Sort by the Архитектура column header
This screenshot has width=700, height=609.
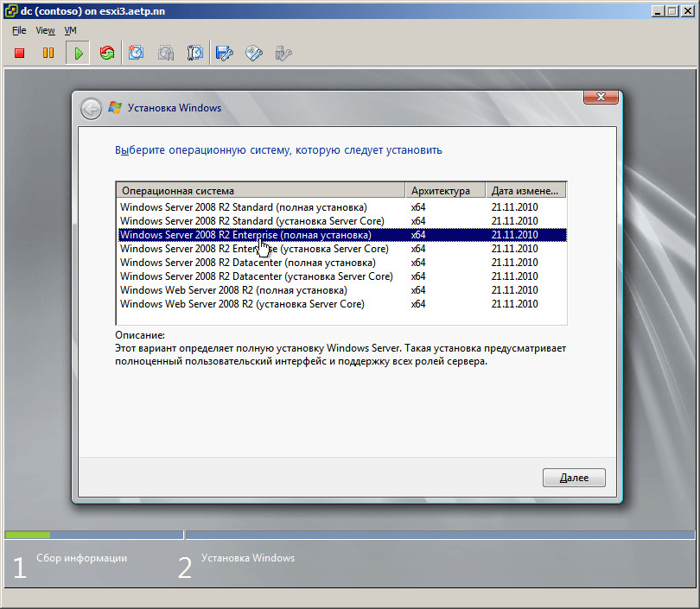(445, 191)
